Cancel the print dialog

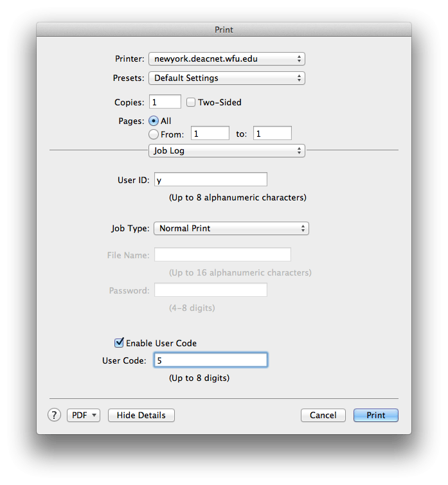(323, 415)
